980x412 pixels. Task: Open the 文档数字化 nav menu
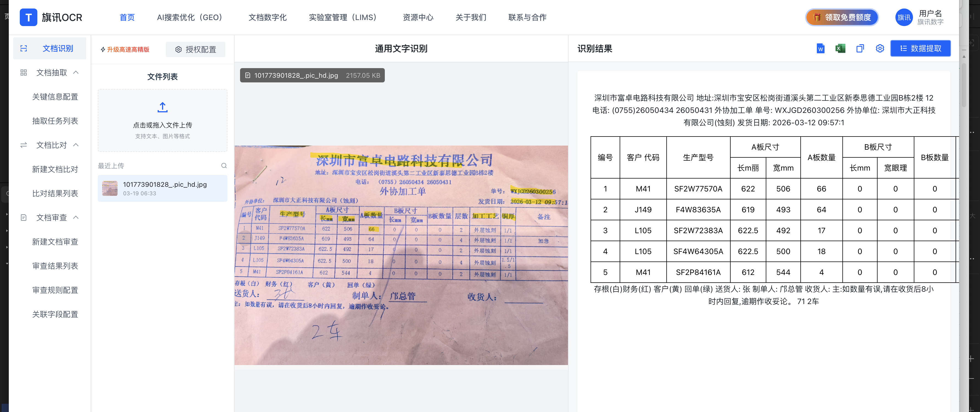[268, 18]
